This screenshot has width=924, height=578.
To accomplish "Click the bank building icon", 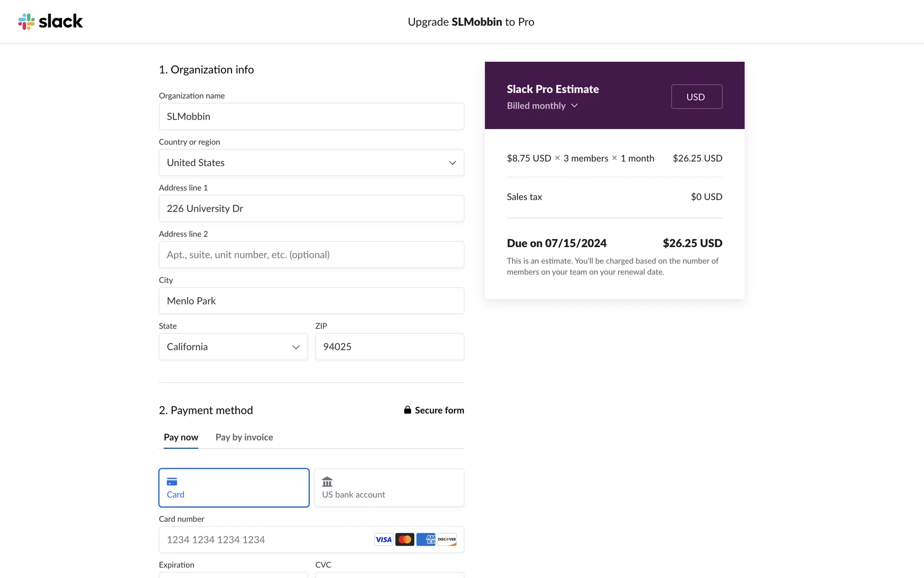I will [327, 482].
